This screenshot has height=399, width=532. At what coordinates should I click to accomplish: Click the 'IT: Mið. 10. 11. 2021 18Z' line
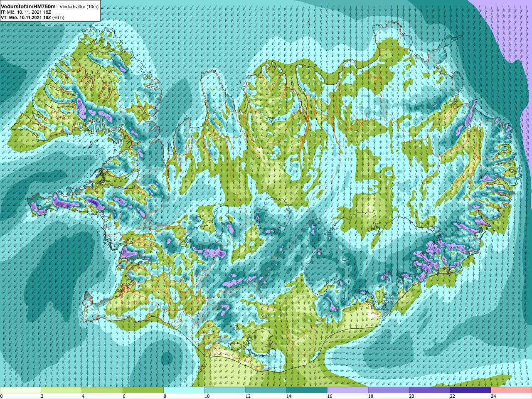click(x=26, y=12)
